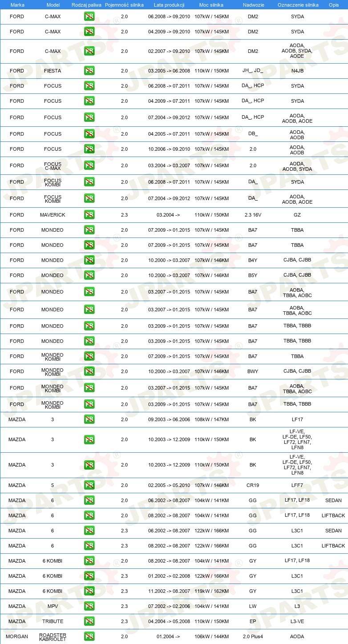348x644 pixels.
Task: Click the 108kW / 147KM power cell
Action: (x=211, y=419)
